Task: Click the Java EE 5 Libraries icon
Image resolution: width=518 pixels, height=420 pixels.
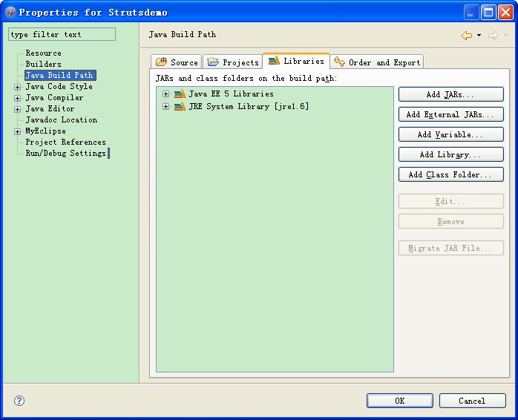Action: (180, 93)
